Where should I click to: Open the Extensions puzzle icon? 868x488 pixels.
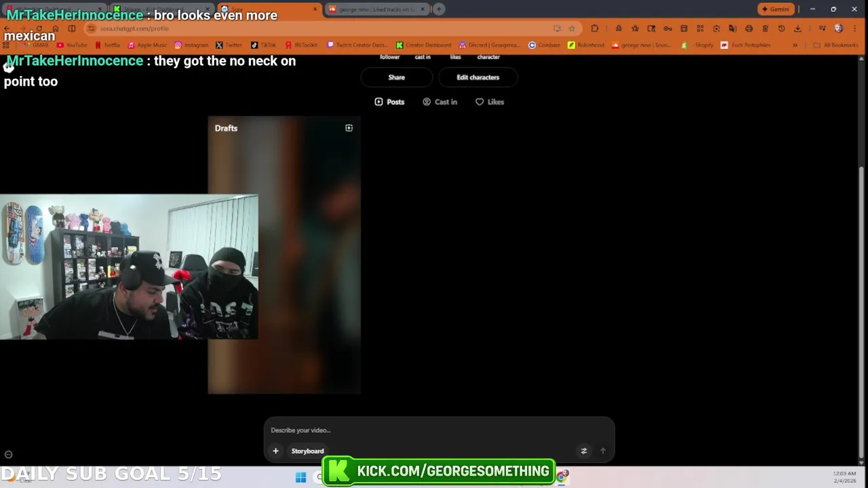[595, 28]
